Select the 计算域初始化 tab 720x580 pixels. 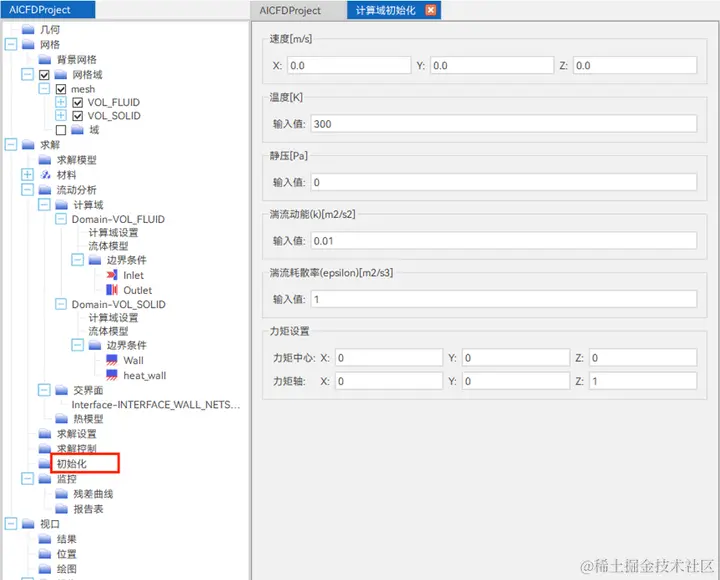click(385, 10)
